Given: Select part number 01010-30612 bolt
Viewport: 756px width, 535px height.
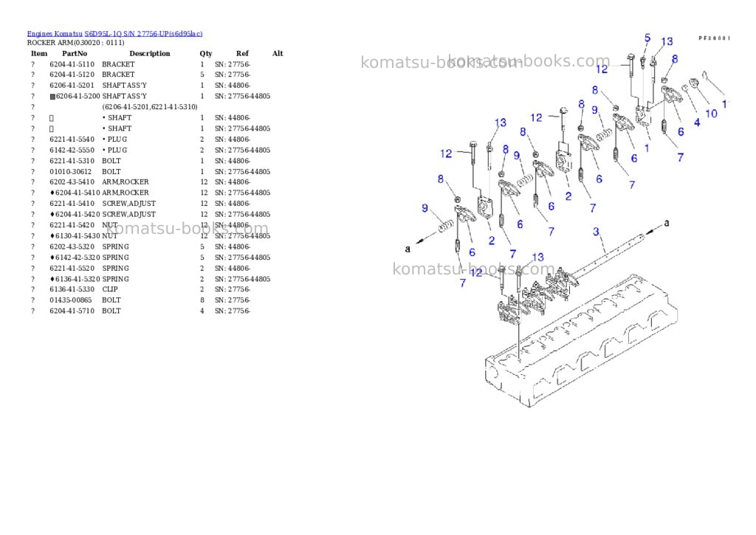Looking at the screenshot, I should point(70,172).
